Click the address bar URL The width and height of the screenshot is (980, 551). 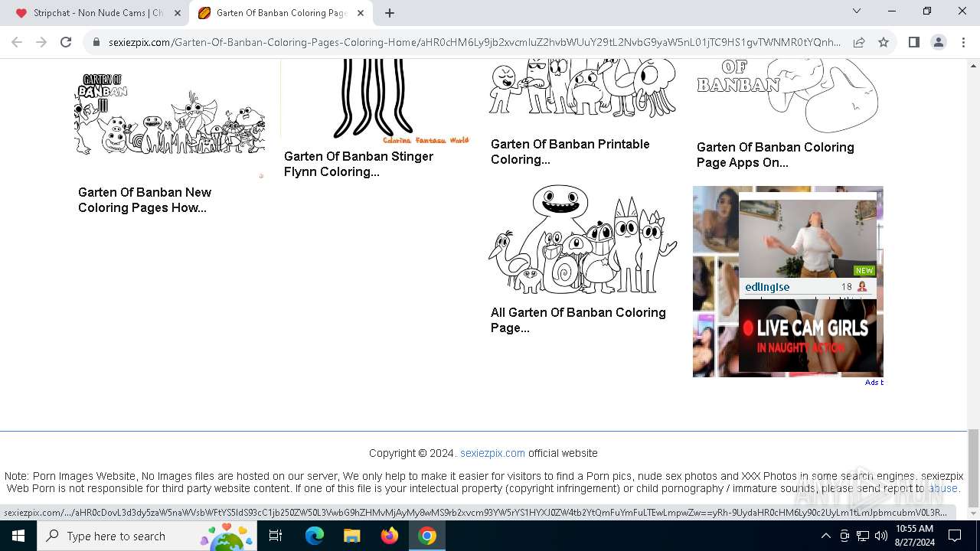[x=475, y=43]
